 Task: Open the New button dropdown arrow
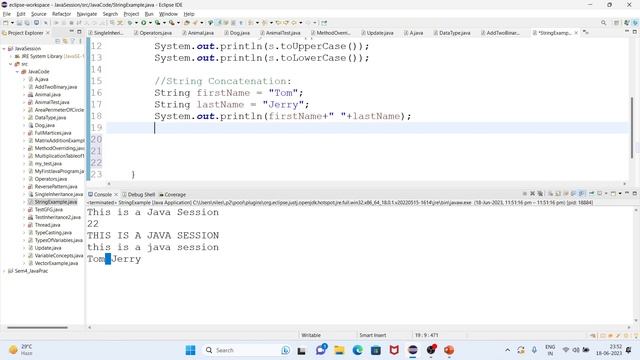(x=12, y=23)
